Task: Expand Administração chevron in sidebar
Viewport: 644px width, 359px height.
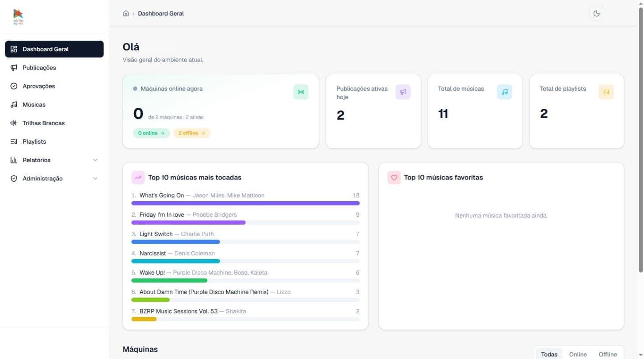Action: coord(95,179)
